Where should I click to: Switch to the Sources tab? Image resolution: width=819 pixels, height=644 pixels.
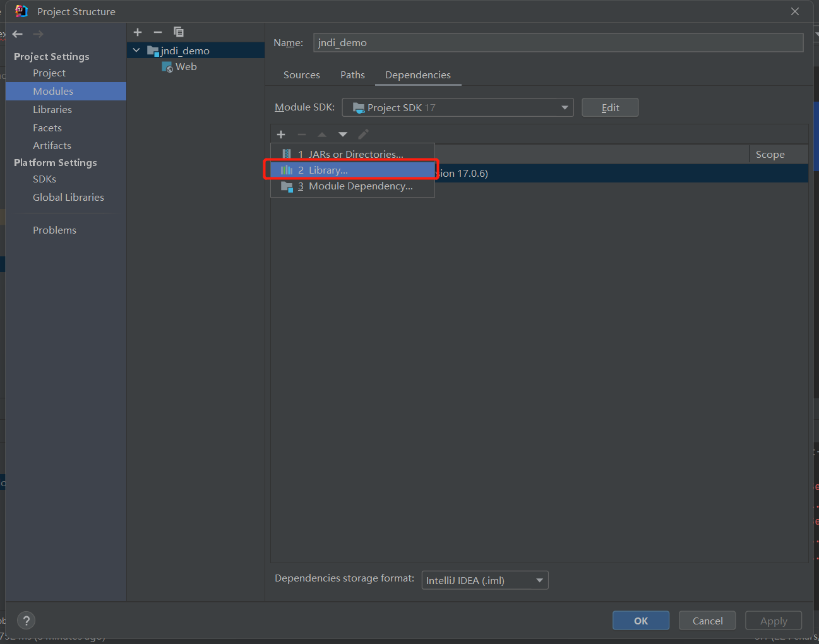(302, 75)
